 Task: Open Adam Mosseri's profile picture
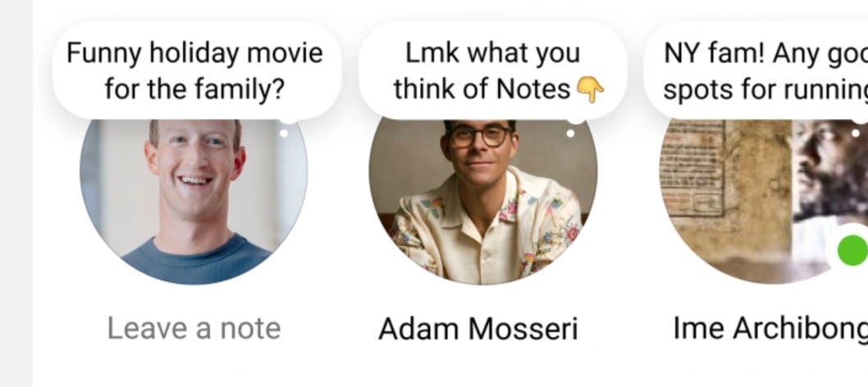[x=482, y=202]
